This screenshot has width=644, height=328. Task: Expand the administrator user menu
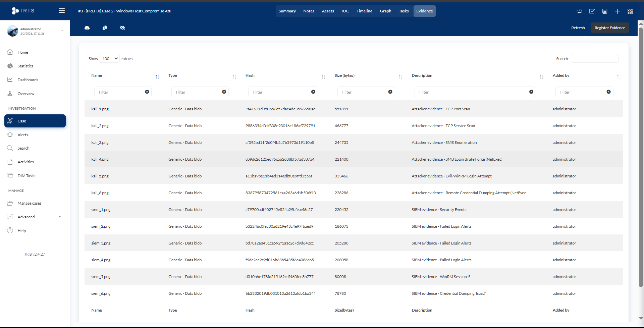pyautogui.click(x=62, y=31)
